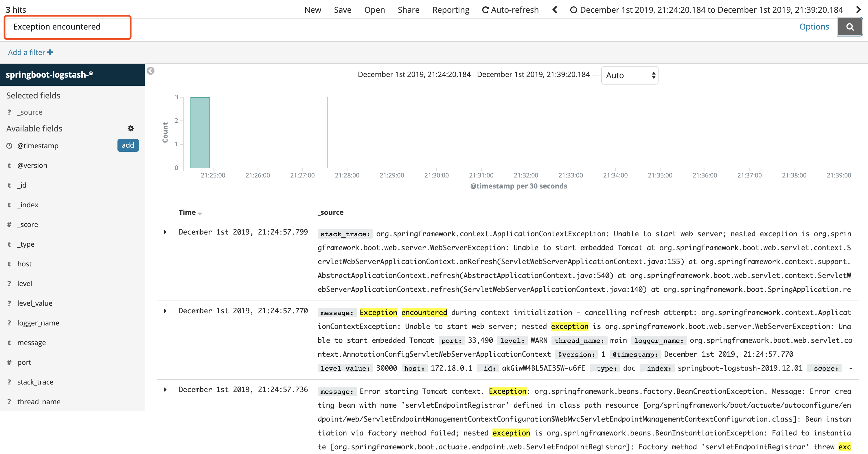Screen dimensions: 868x454
Task: Click the teal histogram bar at 21:24:30
Action: 200,132
